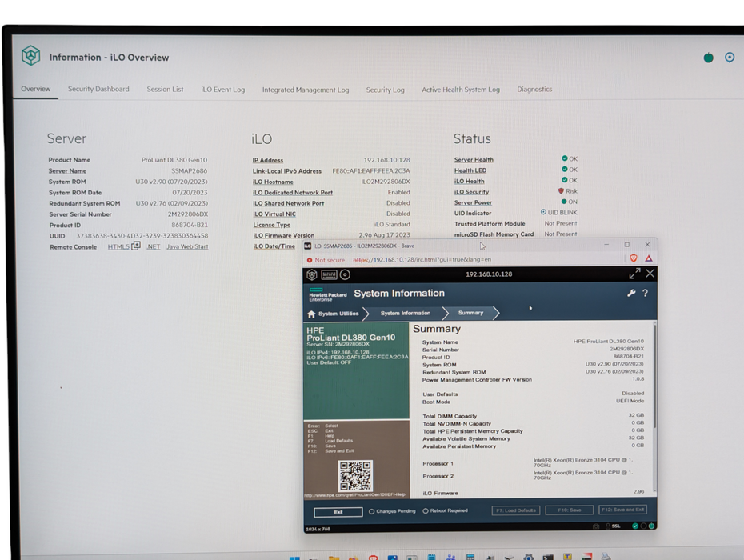The height and width of the screenshot is (560, 744).
Task: Click the License Type link
Action: pyautogui.click(x=271, y=225)
